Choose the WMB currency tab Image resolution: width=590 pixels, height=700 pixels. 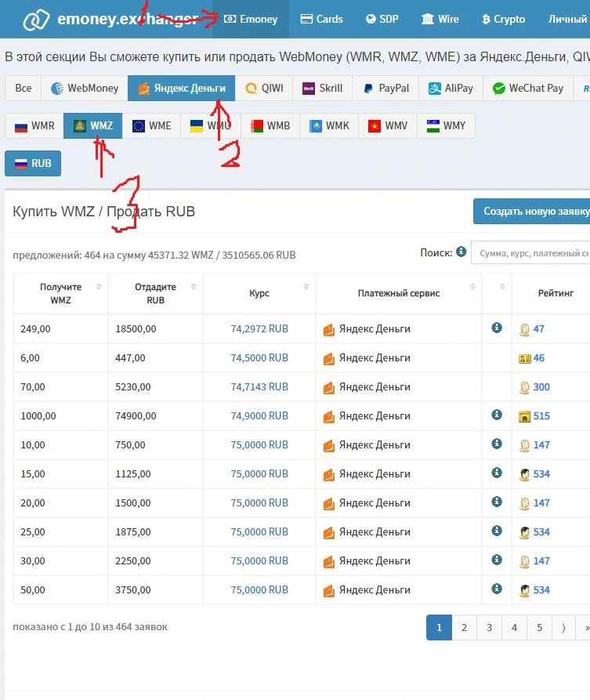coord(270,126)
